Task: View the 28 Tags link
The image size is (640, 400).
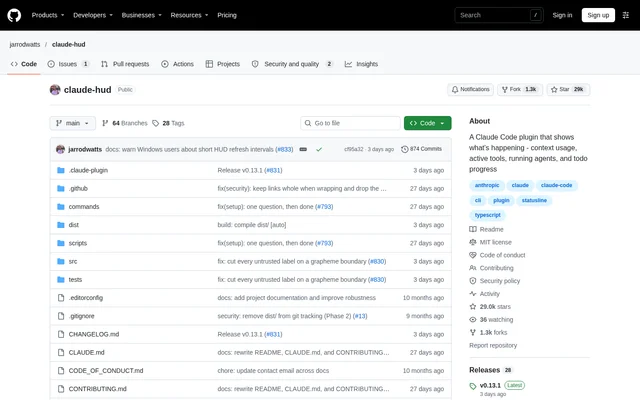Action: click(168, 123)
